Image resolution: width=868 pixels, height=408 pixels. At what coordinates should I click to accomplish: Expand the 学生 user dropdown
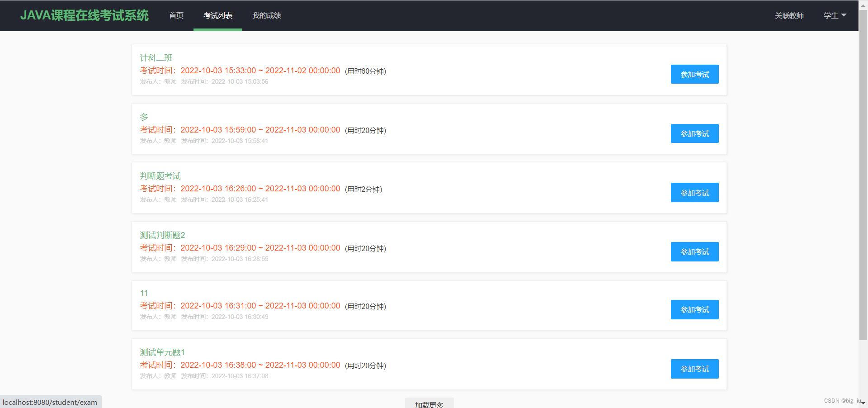coord(835,15)
